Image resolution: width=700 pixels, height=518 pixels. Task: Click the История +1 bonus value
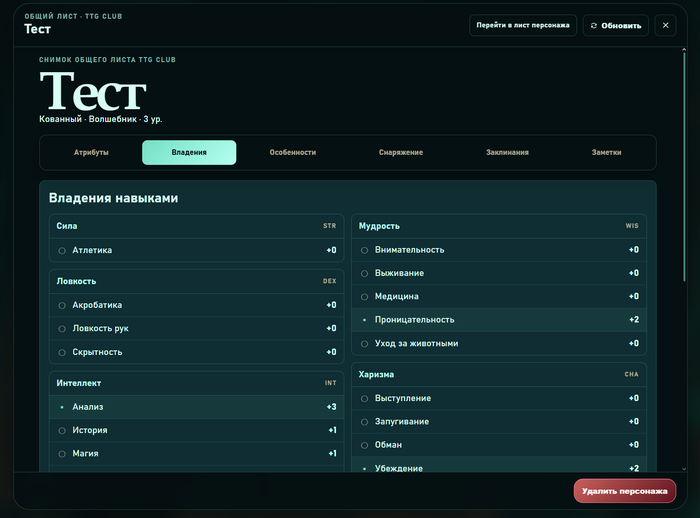[x=332, y=430]
